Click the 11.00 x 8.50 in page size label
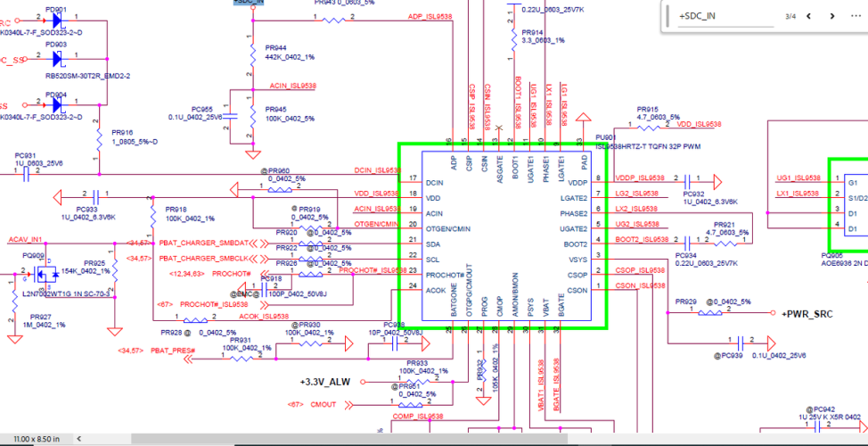The height and width of the screenshot is (446, 868). pyautogui.click(x=37, y=439)
